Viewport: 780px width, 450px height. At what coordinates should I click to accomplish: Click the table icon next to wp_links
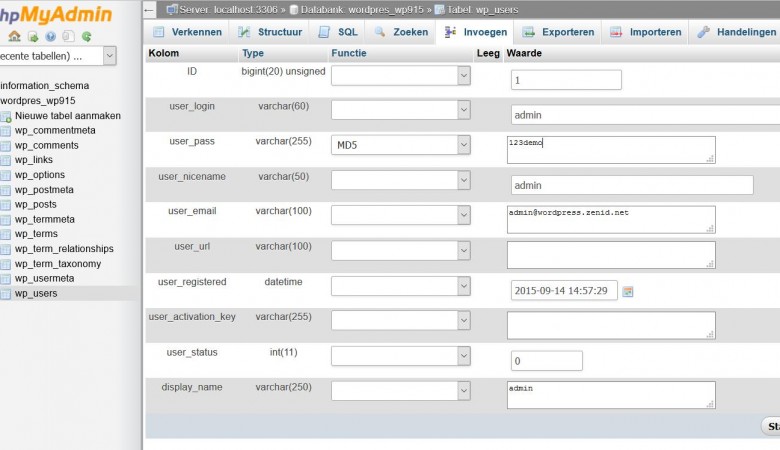5,161
